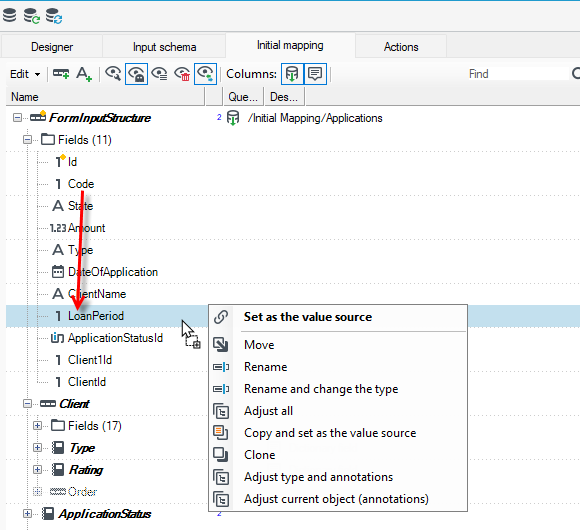Click the query source icon beside /Initial Mapping/Applications
Viewport: 580px width, 530px height.
pyautogui.click(x=233, y=118)
